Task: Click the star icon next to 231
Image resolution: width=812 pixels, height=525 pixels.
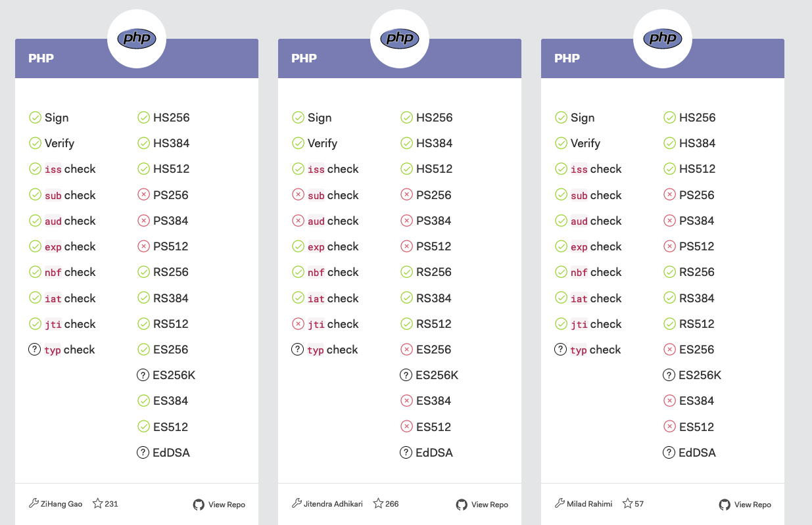Action: [x=98, y=504]
